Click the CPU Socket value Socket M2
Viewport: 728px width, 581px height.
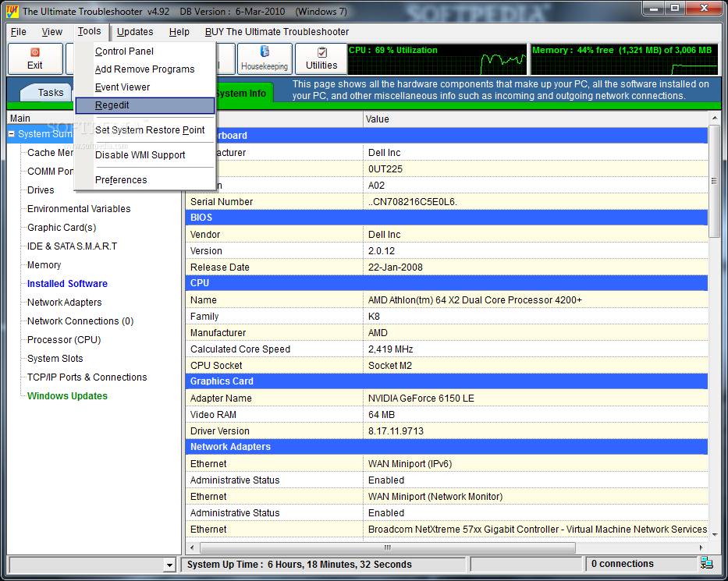pyautogui.click(x=390, y=366)
